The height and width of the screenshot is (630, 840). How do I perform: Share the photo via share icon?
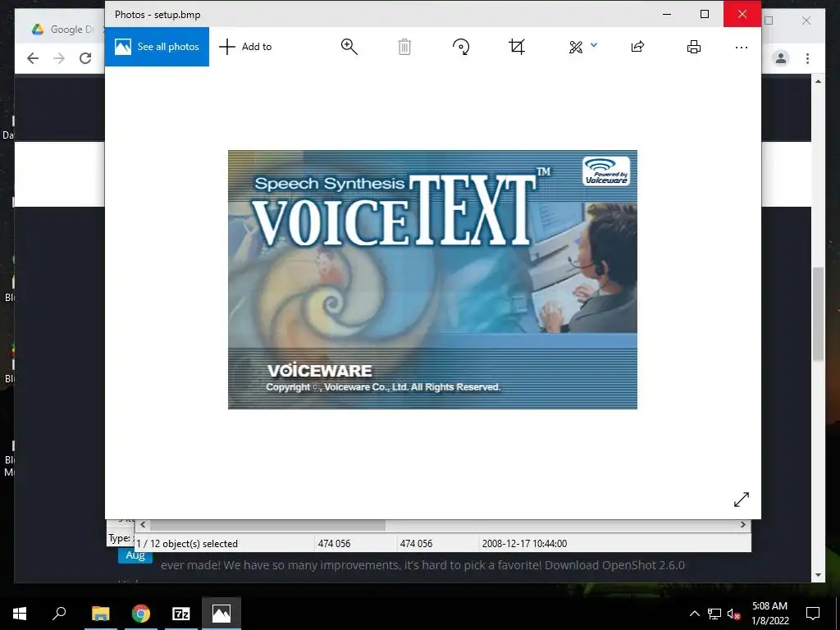coord(637,47)
